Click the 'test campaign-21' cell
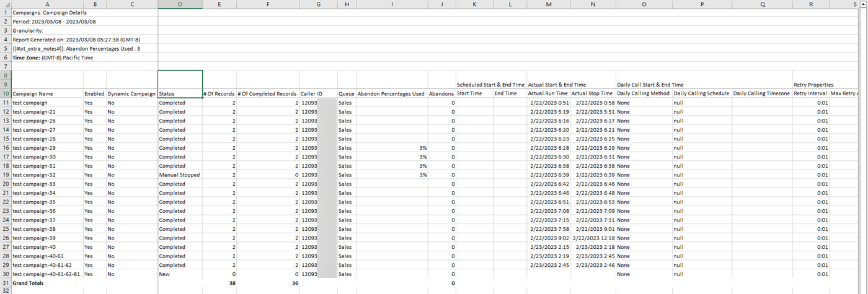 point(47,112)
